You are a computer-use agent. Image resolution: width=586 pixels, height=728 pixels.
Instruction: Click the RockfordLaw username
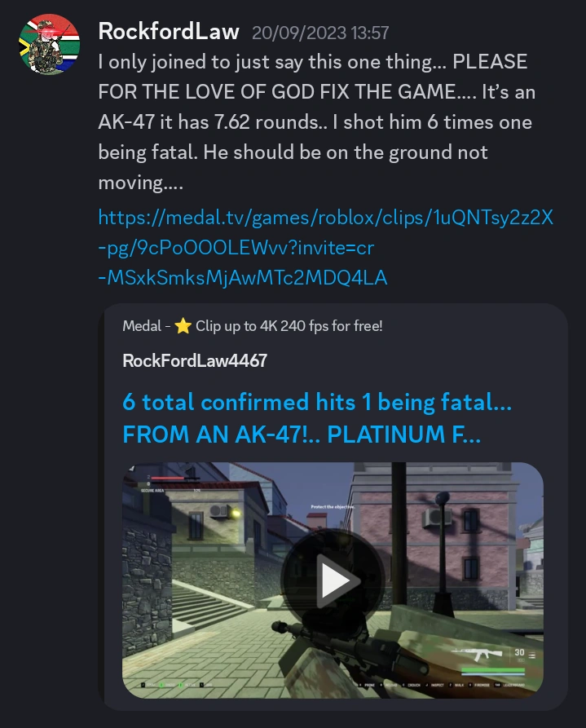click(x=169, y=32)
